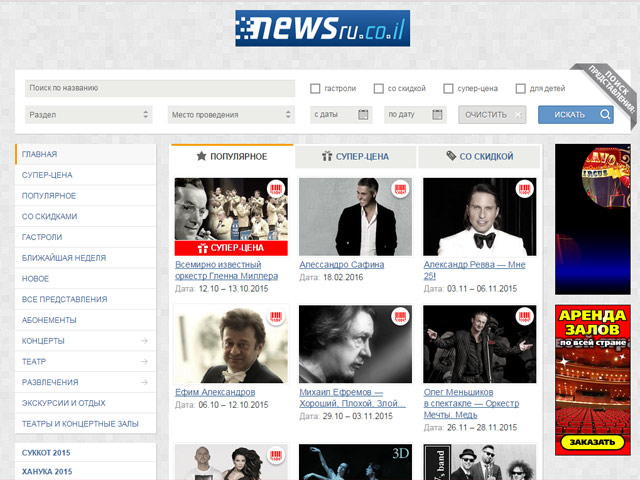
Task: Open 'Всемирно известный оркестр Гленна Миллера' link
Action: (227, 270)
